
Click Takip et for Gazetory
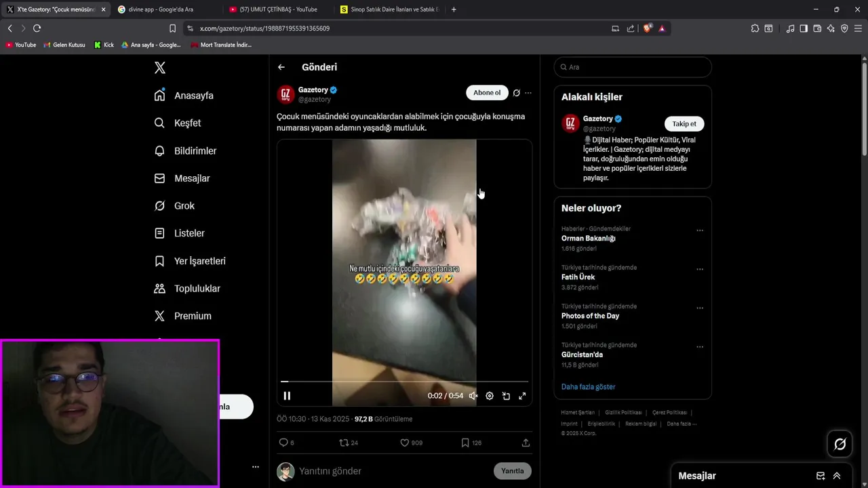pos(684,124)
